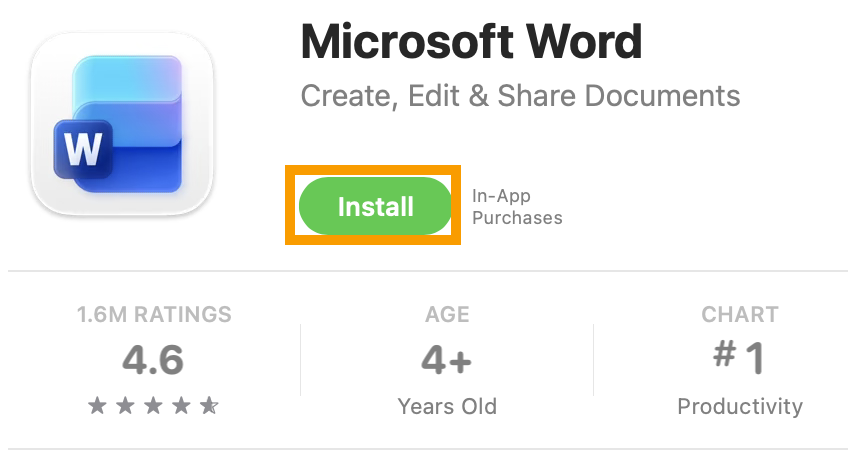Viewport: 848px width, 460px height.
Task: Click the Years Old label
Action: (447, 407)
